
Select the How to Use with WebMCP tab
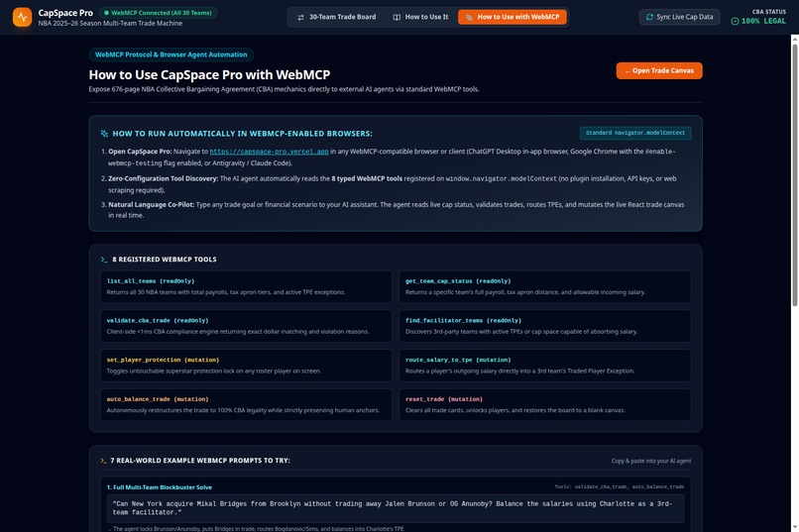[513, 17]
